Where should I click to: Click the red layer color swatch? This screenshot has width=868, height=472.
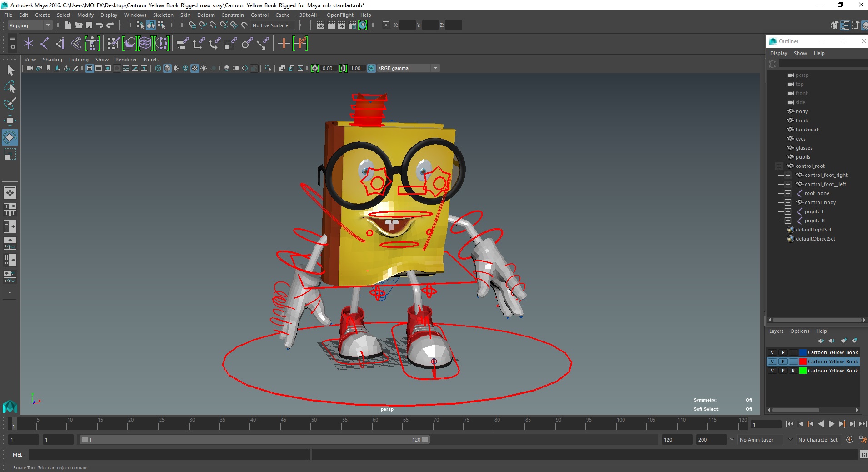[x=803, y=362]
